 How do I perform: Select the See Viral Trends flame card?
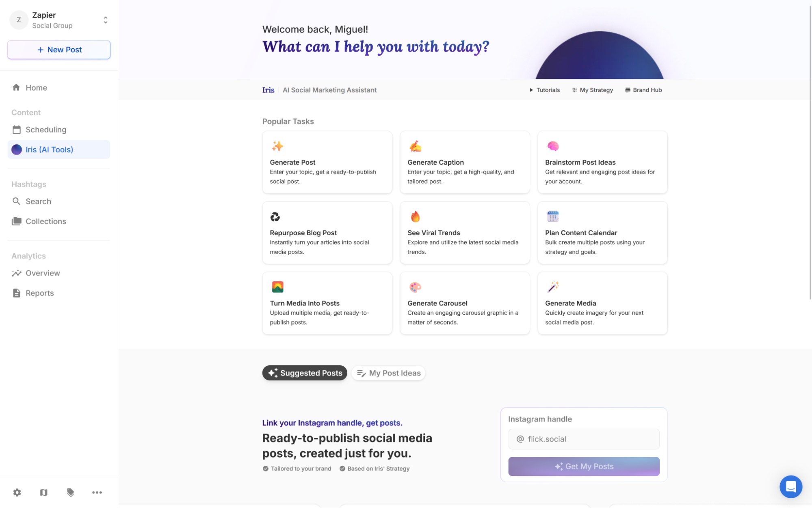(464, 232)
